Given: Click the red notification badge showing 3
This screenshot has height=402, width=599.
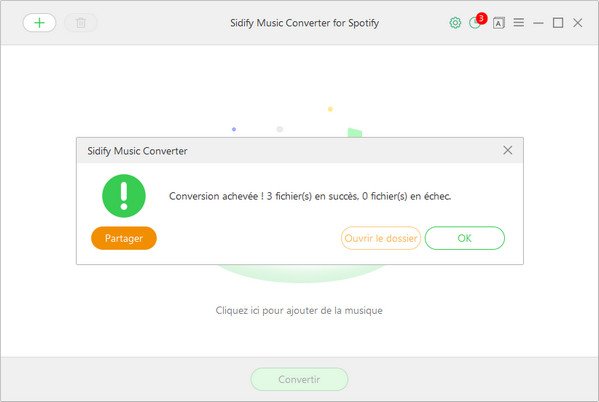Looking at the screenshot, I should point(481,18).
